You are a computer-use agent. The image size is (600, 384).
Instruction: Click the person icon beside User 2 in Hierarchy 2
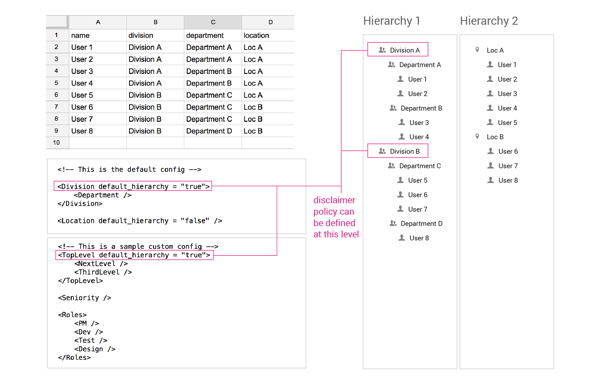(x=490, y=79)
